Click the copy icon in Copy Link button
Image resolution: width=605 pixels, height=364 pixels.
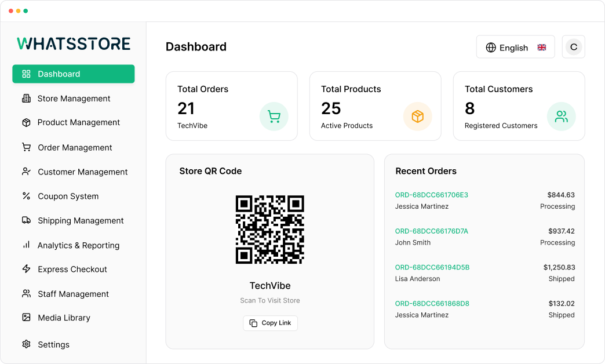253,323
